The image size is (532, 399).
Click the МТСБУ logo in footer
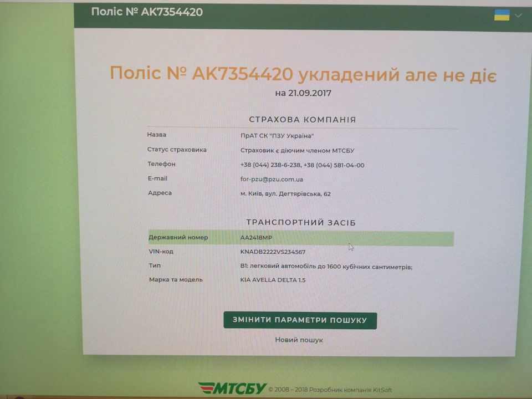[x=232, y=388]
